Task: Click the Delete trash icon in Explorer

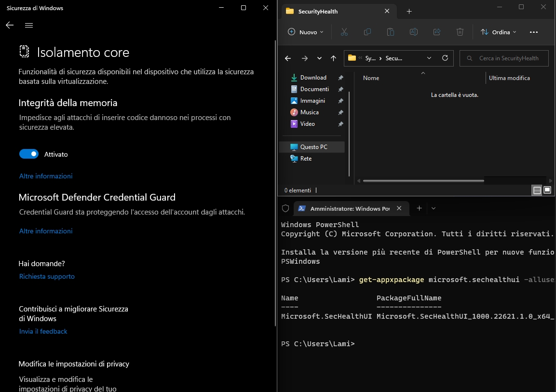Action: click(x=460, y=32)
